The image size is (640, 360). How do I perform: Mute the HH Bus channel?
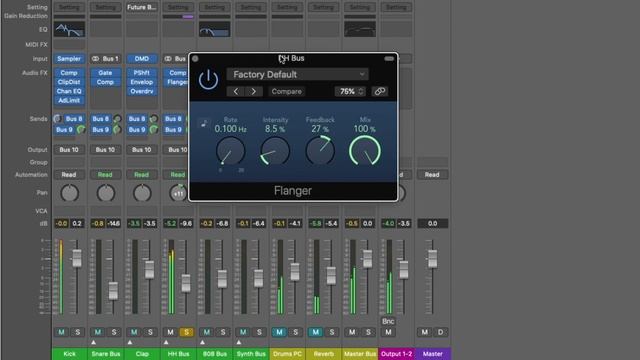tap(170, 332)
